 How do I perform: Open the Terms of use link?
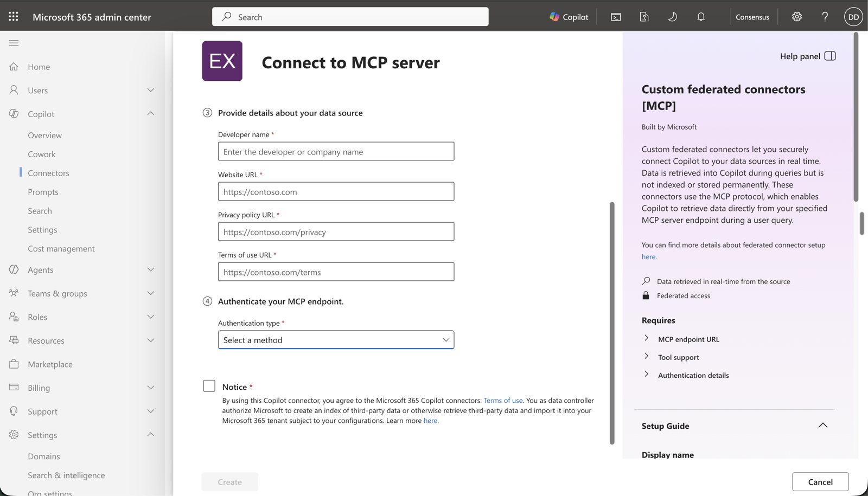click(503, 401)
